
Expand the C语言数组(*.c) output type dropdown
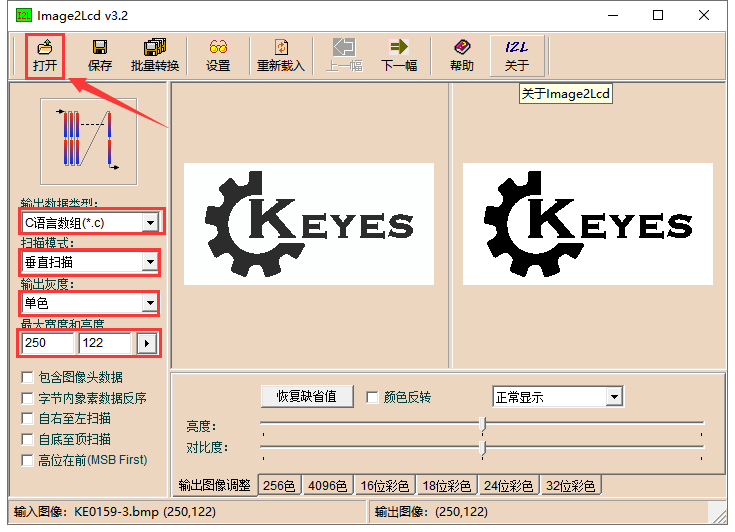[x=150, y=222]
